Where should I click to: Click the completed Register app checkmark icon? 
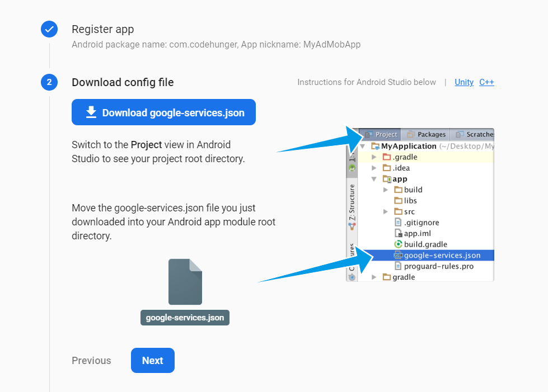tap(49, 29)
